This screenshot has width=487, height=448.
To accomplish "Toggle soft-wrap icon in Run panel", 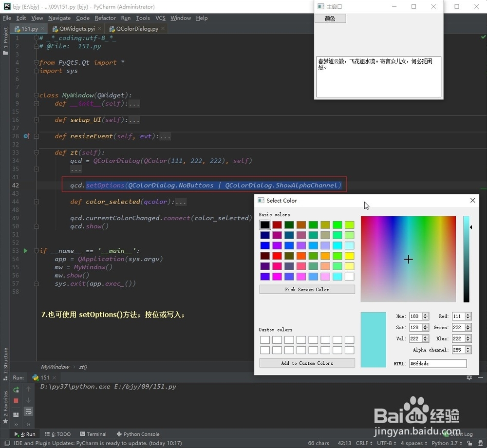I will tap(28, 411).
